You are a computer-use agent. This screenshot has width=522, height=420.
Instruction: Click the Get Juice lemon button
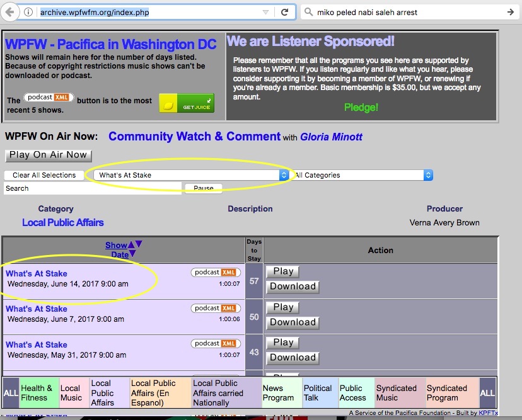point(187,103)
